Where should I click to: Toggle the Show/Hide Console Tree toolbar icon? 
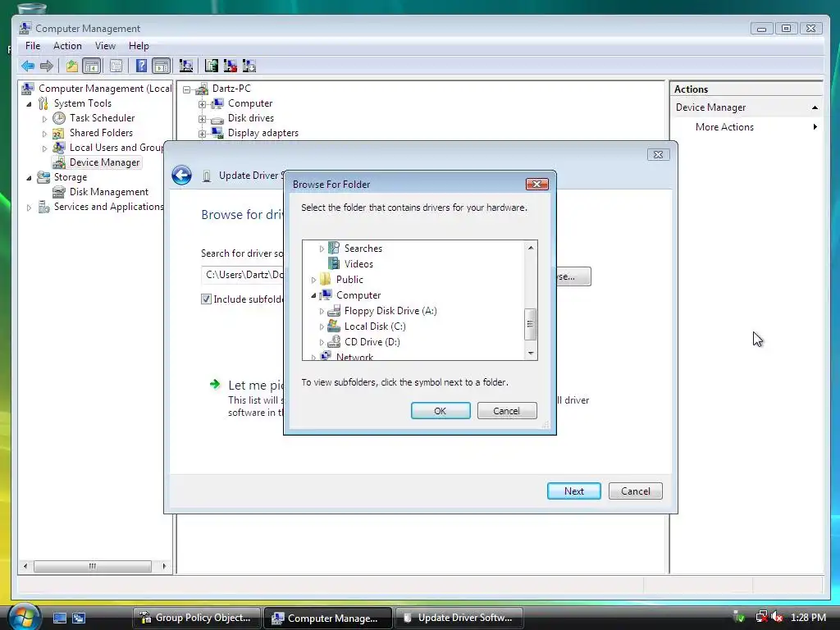click(92, 66)
